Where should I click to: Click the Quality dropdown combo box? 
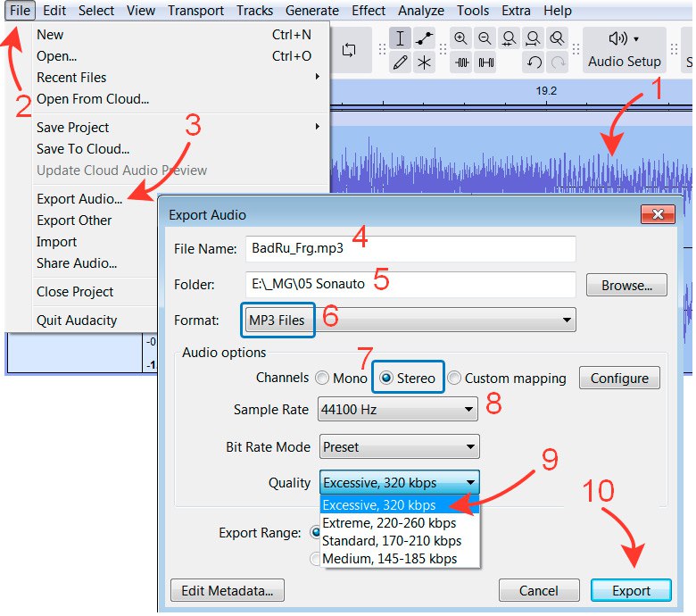tap(399, 482)
